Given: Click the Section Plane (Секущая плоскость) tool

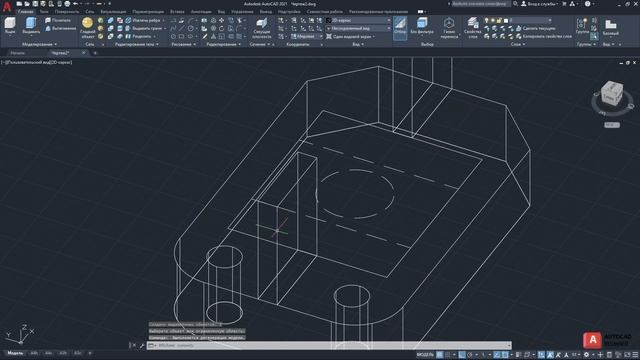Looking at the screenshot, I should [x=262, y=28].
